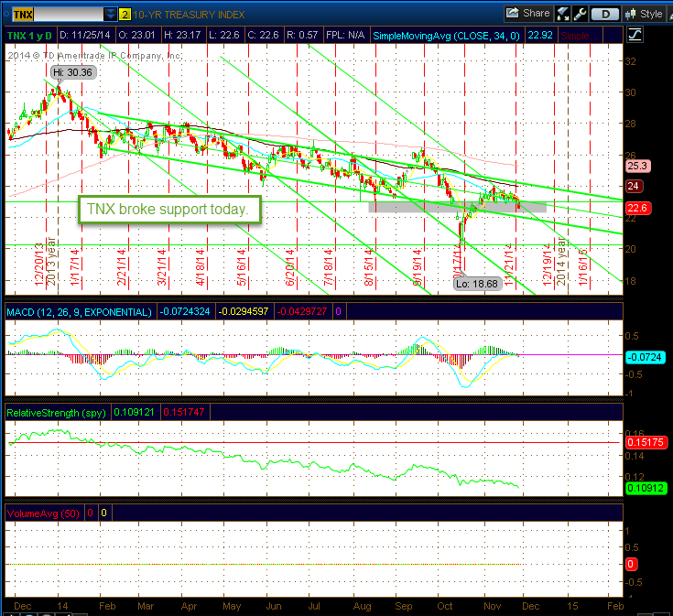This screenshot has width=673, height=616.
Task: Click the Jul label on time axis
Action: pyautogui.click(x=314, y=606)
